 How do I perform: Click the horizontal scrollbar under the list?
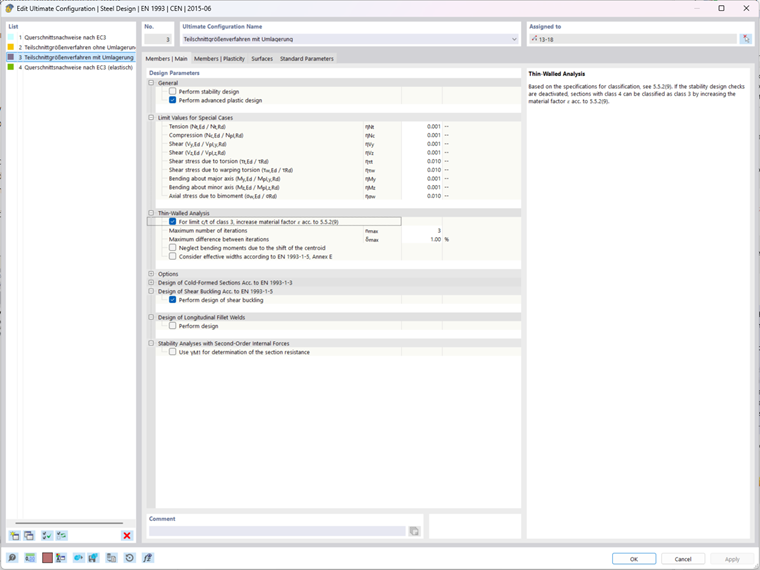click(69, 523)
